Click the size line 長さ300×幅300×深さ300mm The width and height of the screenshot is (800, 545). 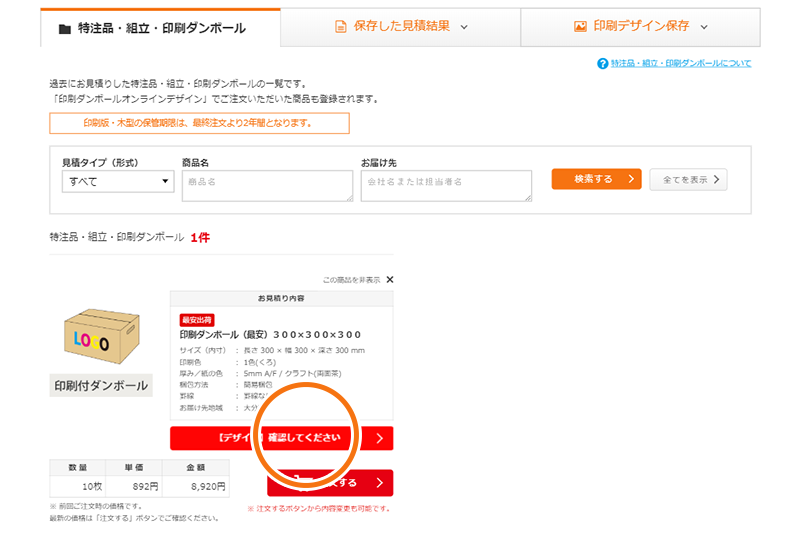click(x=272, y=351)
